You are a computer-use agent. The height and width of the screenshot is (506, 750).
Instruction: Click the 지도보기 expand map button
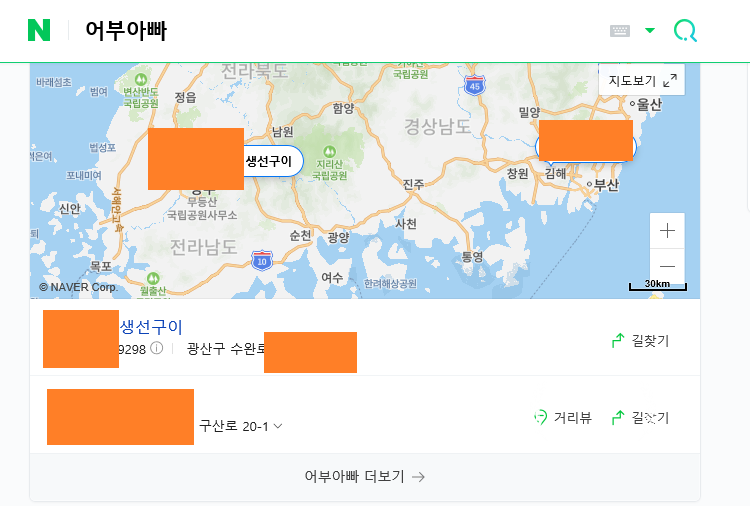click(x=642, y=80)
